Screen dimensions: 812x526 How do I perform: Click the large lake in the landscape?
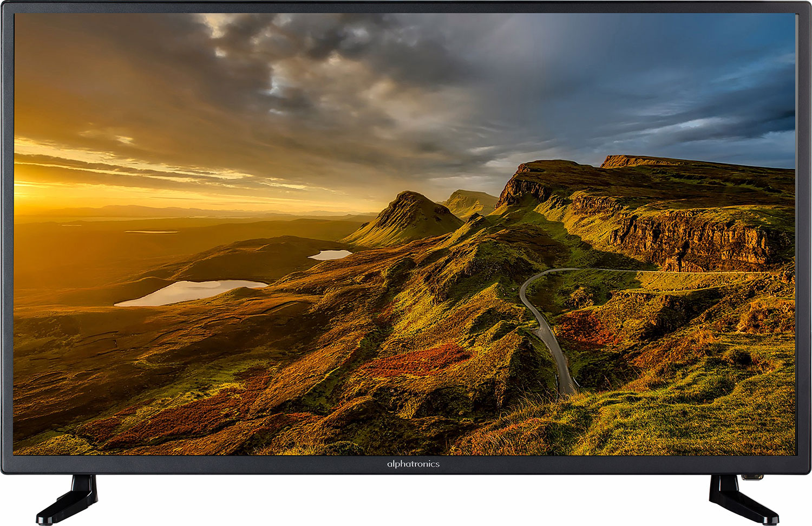pos(191,292)
